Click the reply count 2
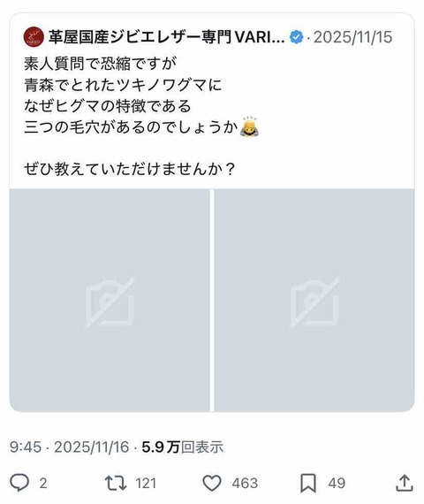Viewport: 424px width, 504px height. tap(43, 483)
